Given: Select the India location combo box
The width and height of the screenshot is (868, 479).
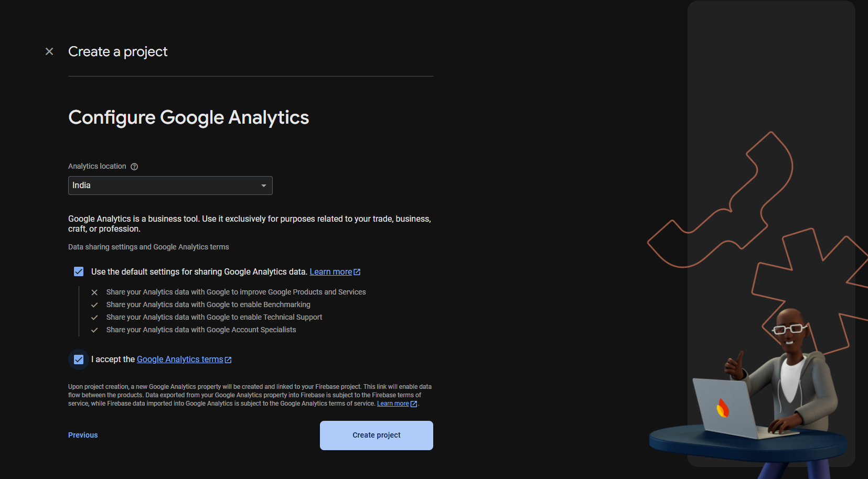Looking at the screenshot, I should point(170,186).
